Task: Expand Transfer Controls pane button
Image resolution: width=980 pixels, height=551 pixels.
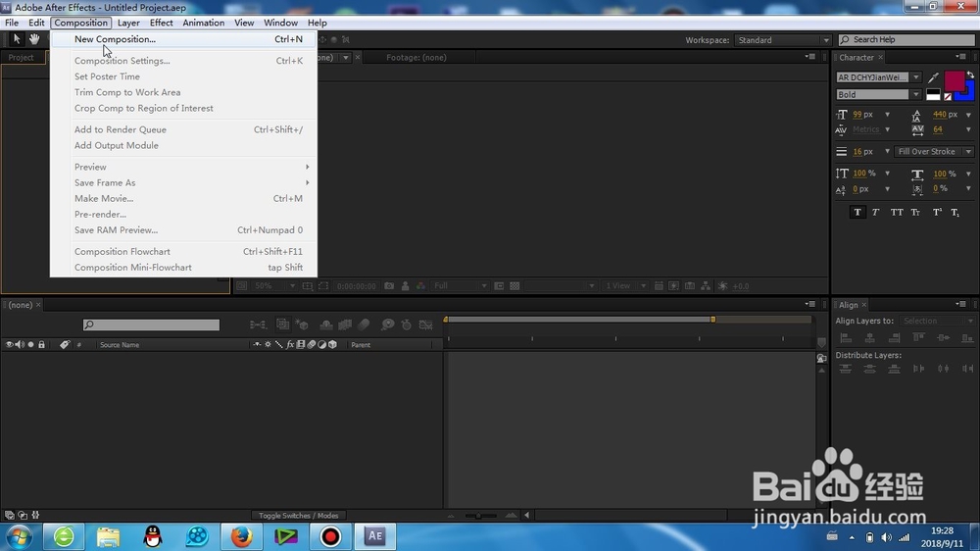Action: [23, 516]
